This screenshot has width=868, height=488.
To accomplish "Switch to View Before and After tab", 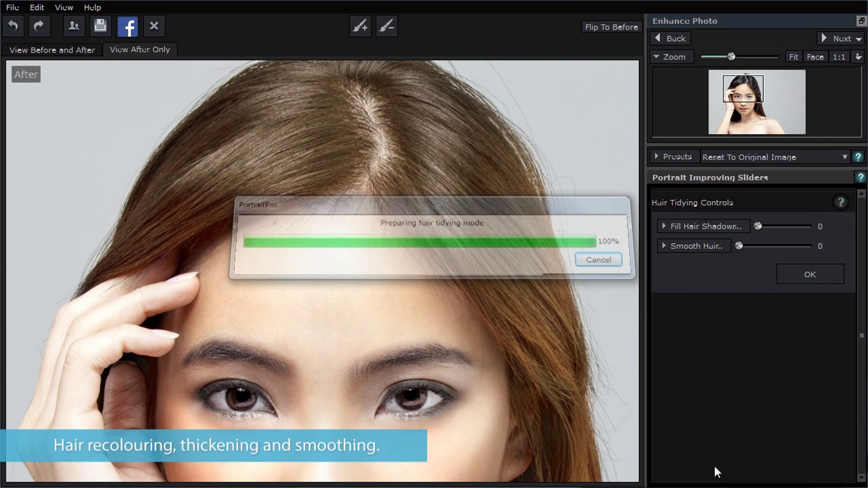I will 52,50.
